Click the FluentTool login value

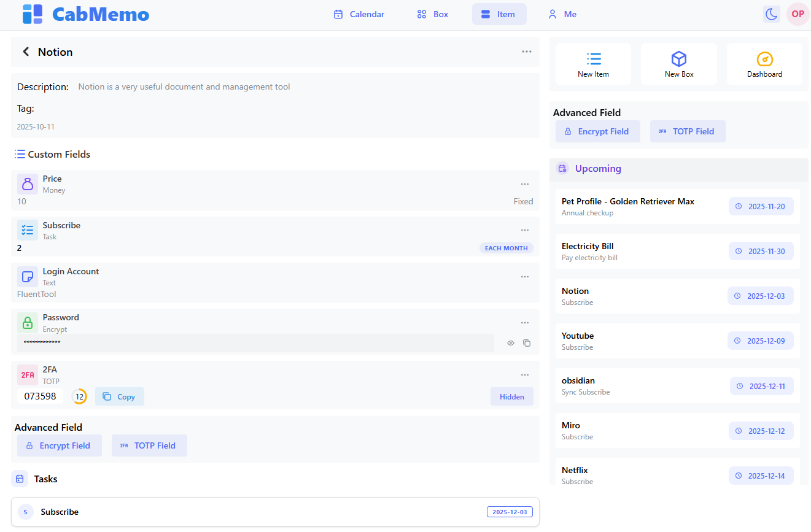point(37,294)
